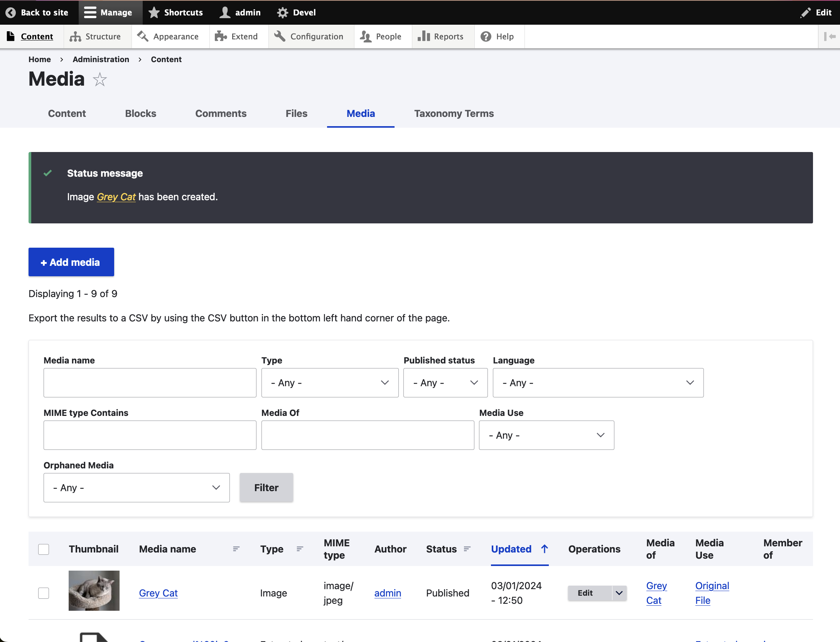Viewport: 840px width, 642px height.
Task: Open Grey Cat Edit operations dropdown arrow
Action: click(x=619, y=593)
